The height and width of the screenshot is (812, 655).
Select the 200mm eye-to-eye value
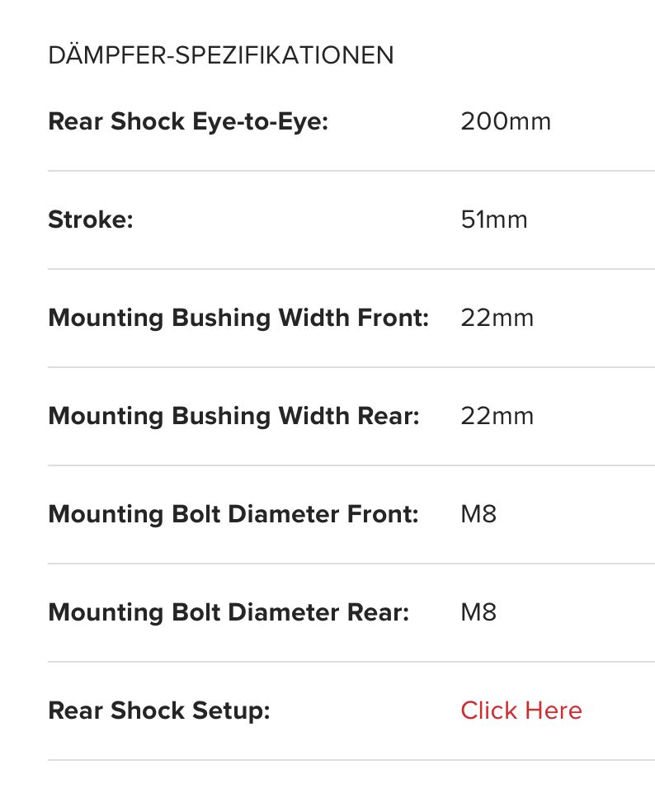pyautogui.click(x=505, y=122)
